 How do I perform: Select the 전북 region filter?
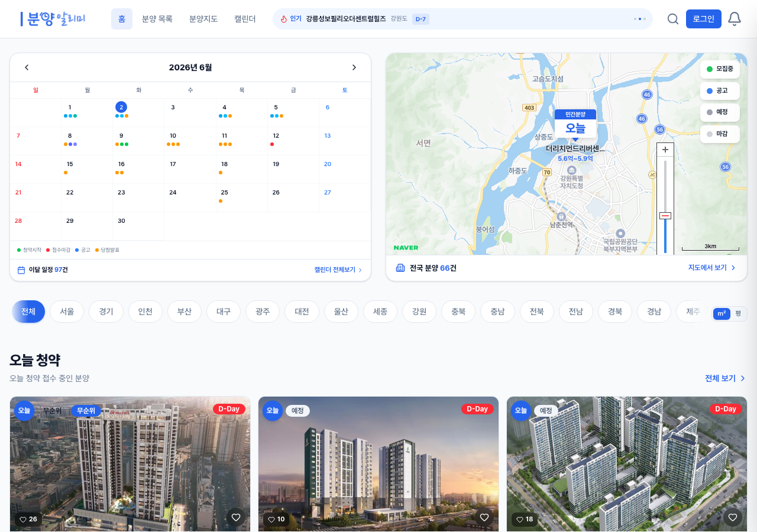(x=536, y=312)
